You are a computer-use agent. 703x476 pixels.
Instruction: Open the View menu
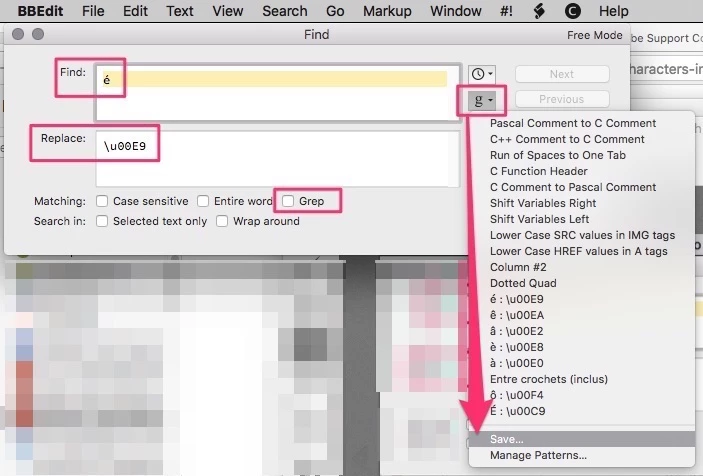point(228,11)
